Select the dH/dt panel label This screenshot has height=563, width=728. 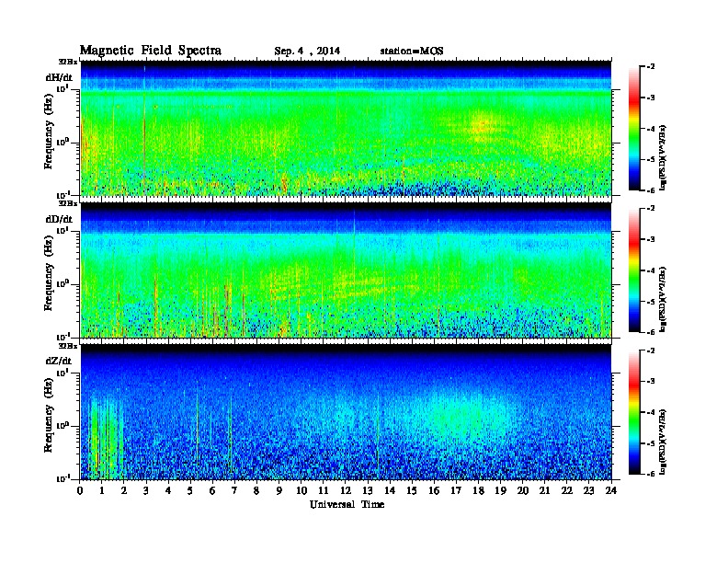pos(59,77)
